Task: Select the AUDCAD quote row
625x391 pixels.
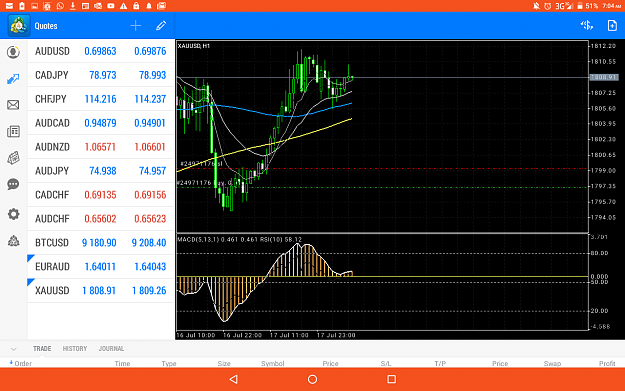Action: point(101,123)
